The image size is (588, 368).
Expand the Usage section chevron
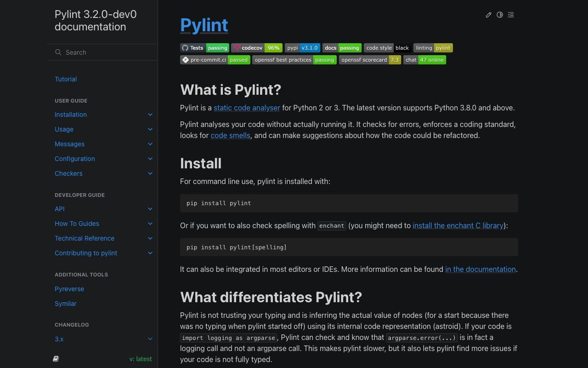(x=150, y=129)
